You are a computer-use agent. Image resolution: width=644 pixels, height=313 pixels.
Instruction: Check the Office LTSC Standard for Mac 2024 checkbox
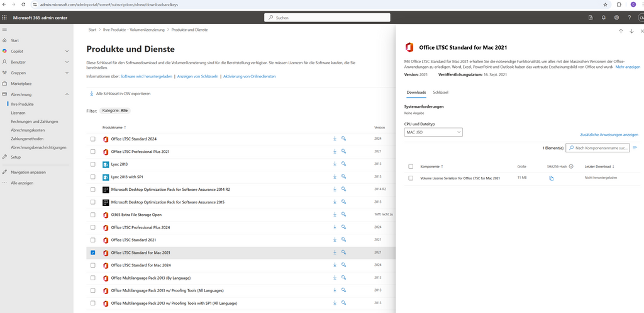click(x=93, y=265)
